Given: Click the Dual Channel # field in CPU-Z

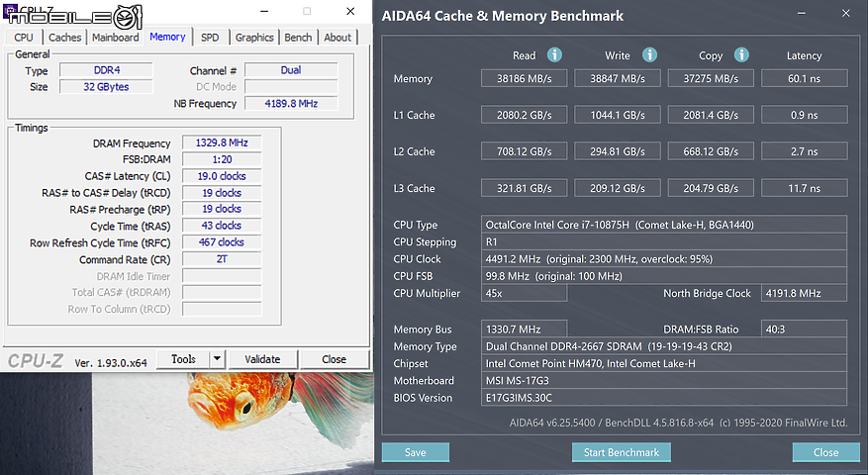Looking at the screenshot, I should pyautogui.click(x=291, y=70).
